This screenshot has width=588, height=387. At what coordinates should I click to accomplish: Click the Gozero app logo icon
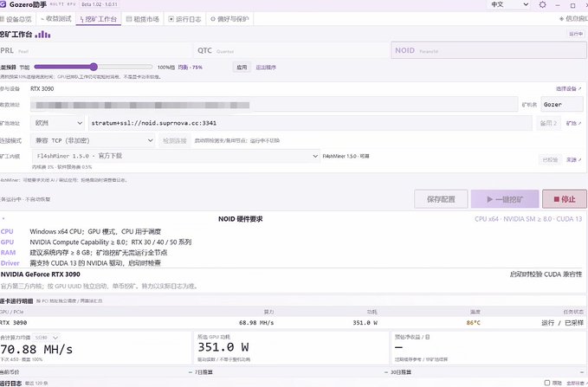pos(3,4)
